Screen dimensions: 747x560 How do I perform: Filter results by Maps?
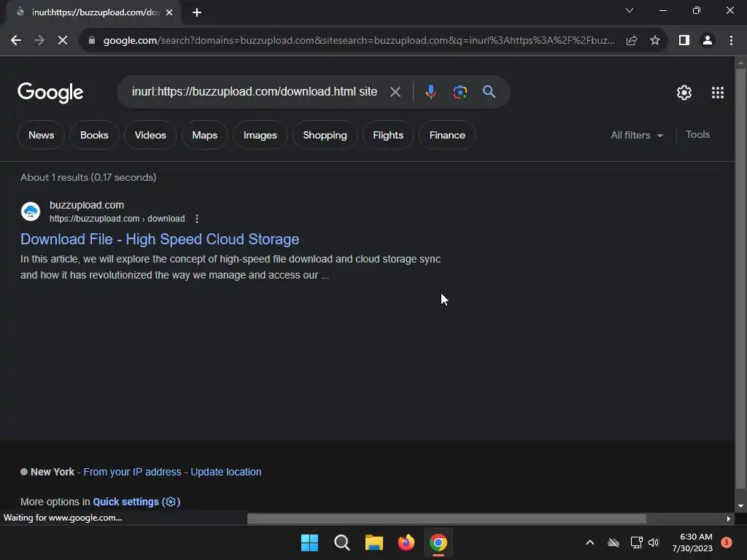coord(205,135)
